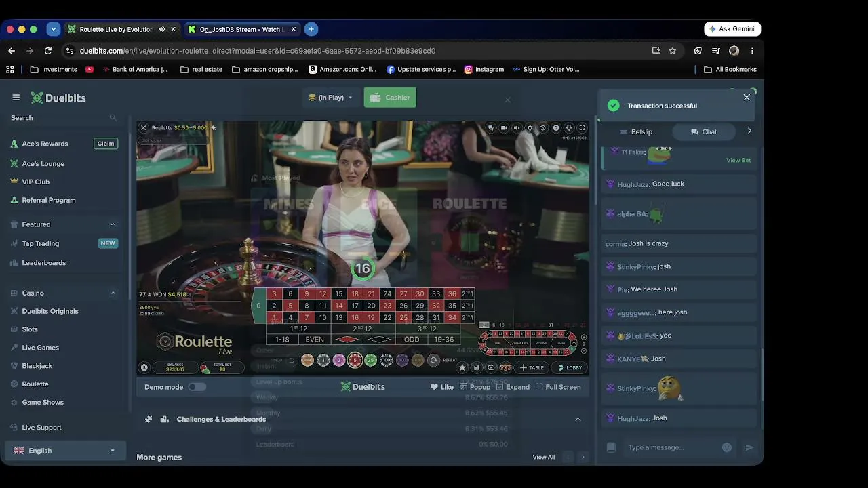Click the undo bet arrow icon
The image size is (868, 488).
coord(292,361)
